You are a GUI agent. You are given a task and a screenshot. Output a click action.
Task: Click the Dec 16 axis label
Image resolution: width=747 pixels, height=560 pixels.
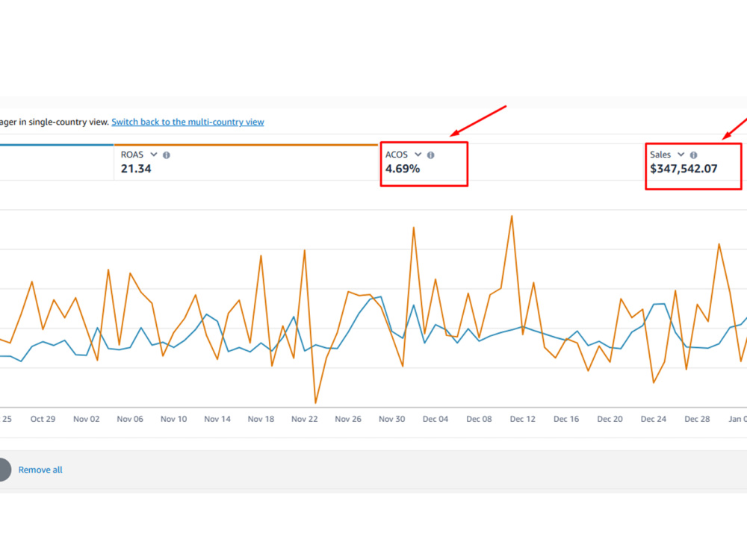pyautogui.click(x=566, y=419)
